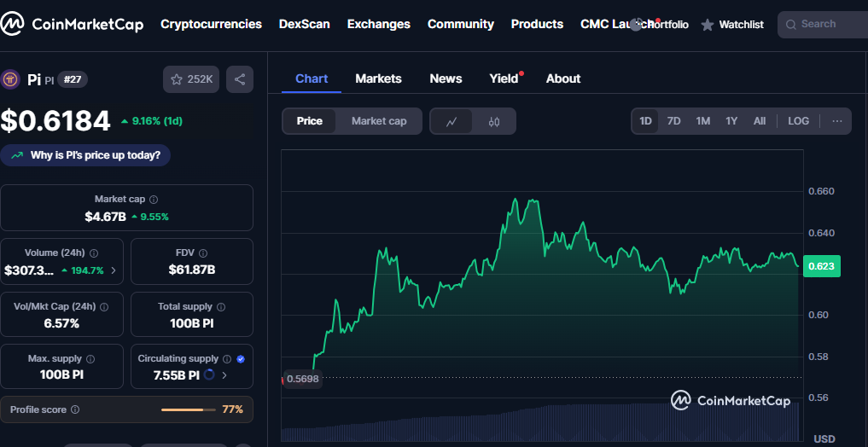
Task: Expand Volume (24h) details chevron
Action: click(x=114, y=270)
